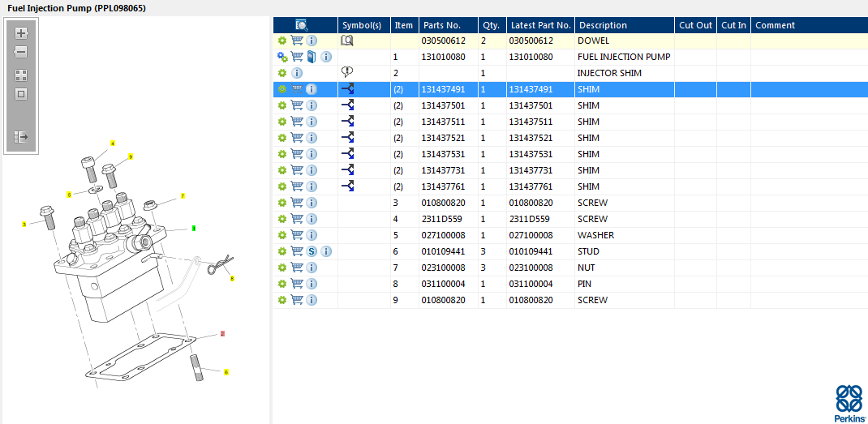
Task: Click the Cut Out column header
Action: click(695, 25)
